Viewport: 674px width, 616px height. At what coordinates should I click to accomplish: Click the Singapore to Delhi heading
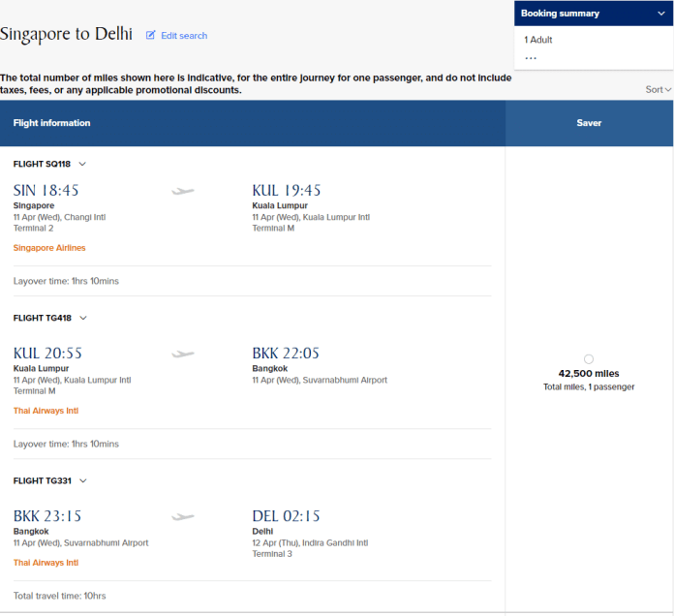click(66, 34)
